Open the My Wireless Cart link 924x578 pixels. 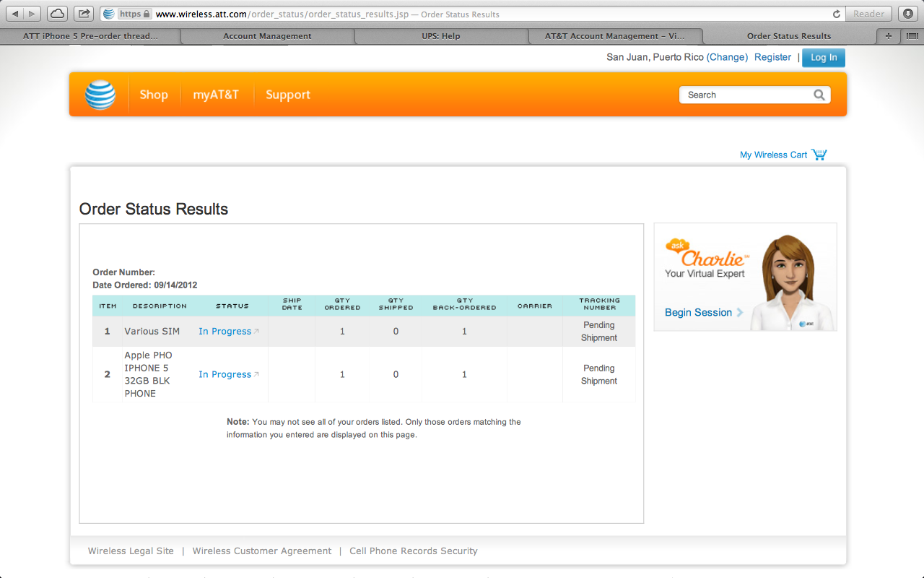pos(773,155)
